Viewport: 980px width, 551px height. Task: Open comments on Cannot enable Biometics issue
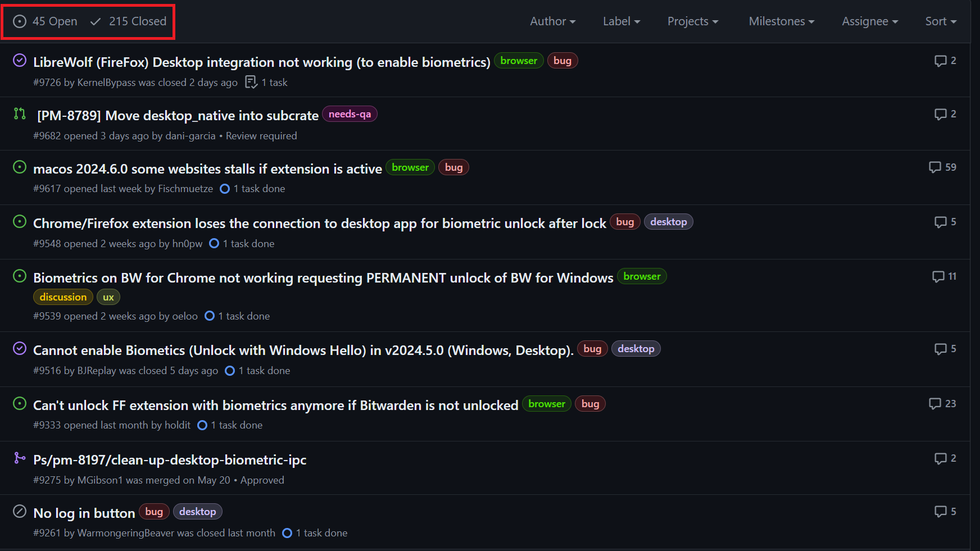[945, 349]
